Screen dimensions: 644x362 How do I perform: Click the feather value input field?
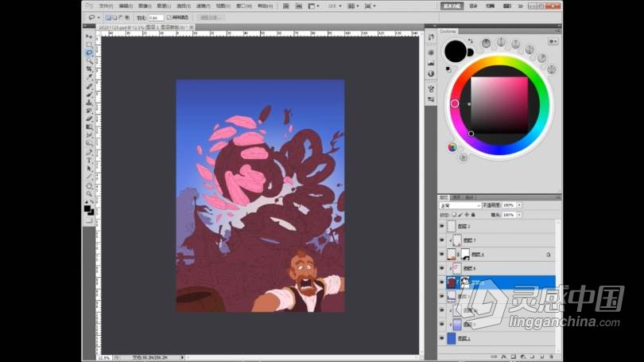coord(156,18)
